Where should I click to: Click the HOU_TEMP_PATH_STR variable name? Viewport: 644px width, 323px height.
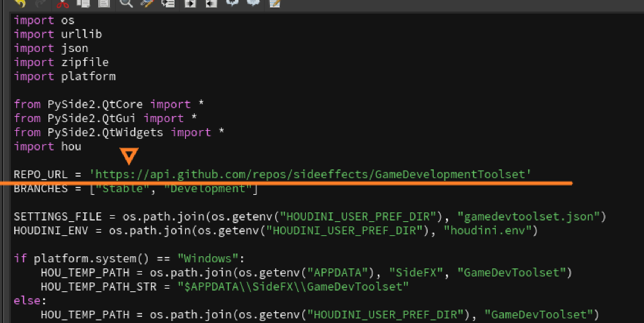(98, 287)
